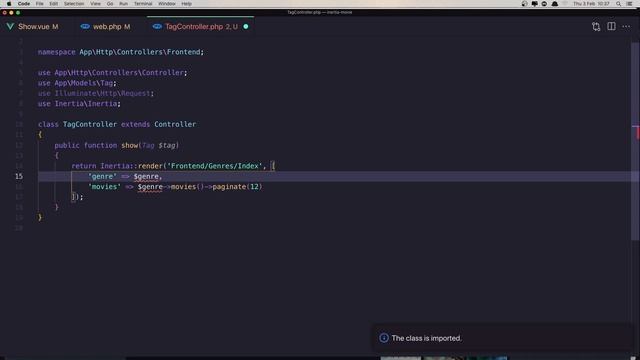This screenshot has width=640, height=360.
Task: Click the TagController class name
Action: 90,124
